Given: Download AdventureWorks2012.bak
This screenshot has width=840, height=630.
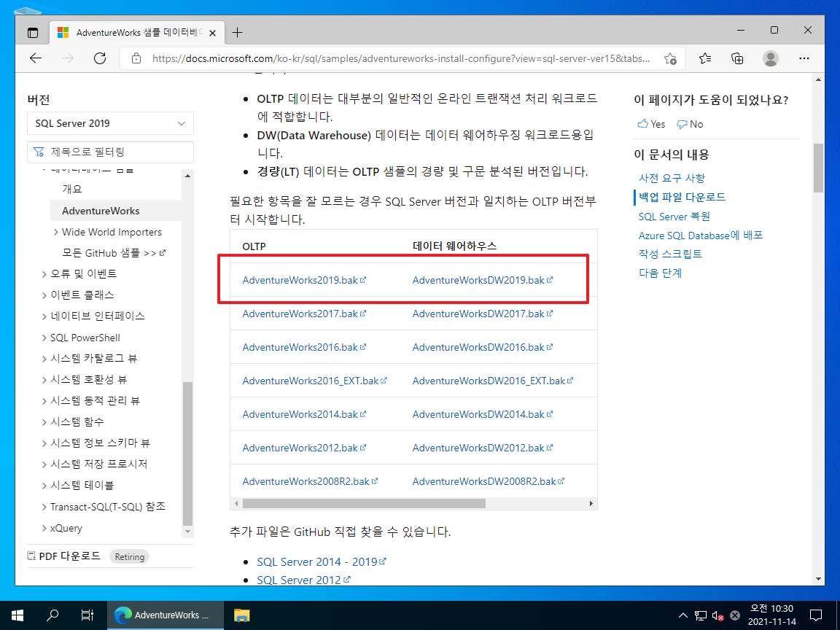Looking at the screenshot, I should tap(304, 448).
